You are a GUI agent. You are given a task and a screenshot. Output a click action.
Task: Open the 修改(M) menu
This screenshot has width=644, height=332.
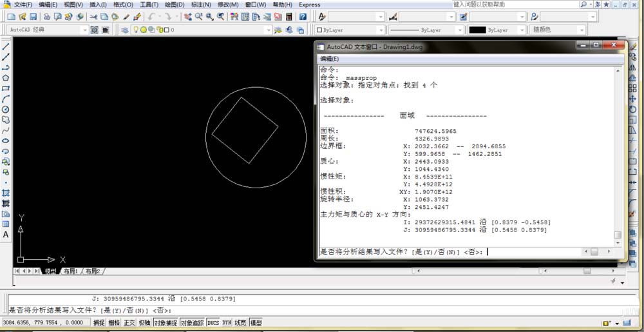[228, 5]
